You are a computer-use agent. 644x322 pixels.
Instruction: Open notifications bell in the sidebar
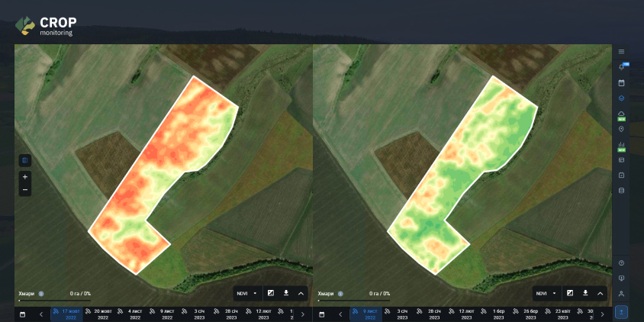(x=621, y=67)
